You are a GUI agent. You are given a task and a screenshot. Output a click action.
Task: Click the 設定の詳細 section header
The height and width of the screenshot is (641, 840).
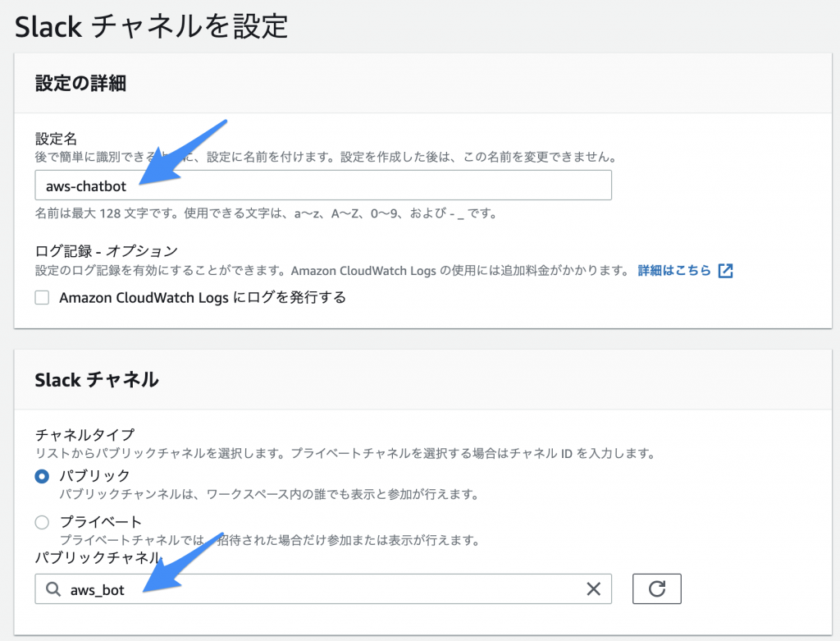pos(81,84)
